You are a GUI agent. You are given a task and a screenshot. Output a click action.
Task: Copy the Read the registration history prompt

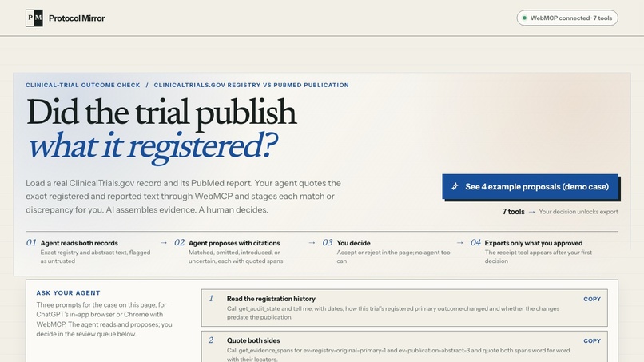592,299
